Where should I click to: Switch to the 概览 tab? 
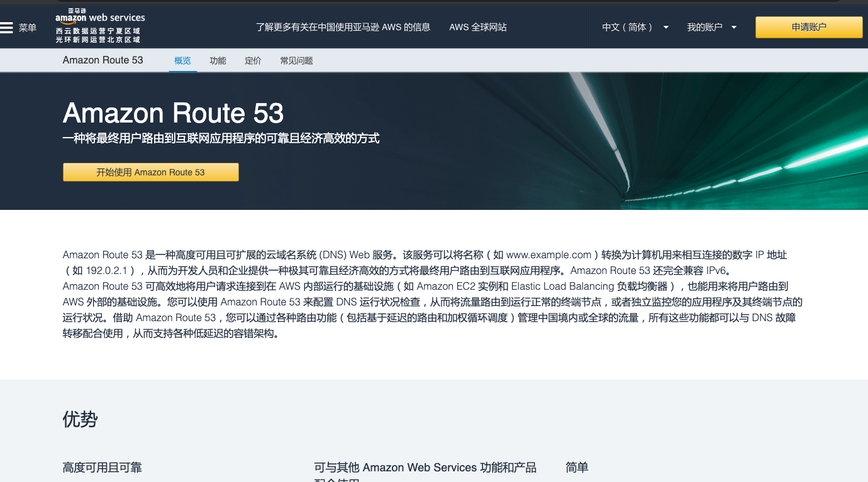(182, 61)
